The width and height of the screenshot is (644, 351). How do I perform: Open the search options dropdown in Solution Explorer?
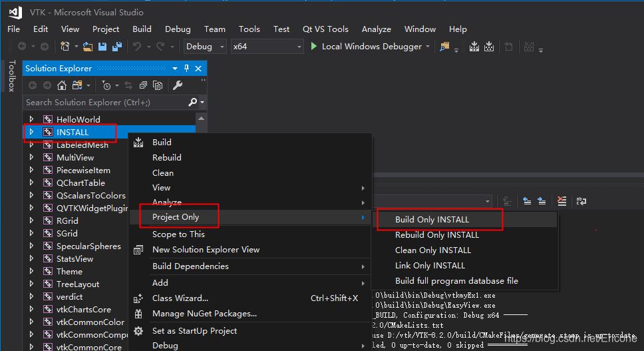(x=202, y=102)
